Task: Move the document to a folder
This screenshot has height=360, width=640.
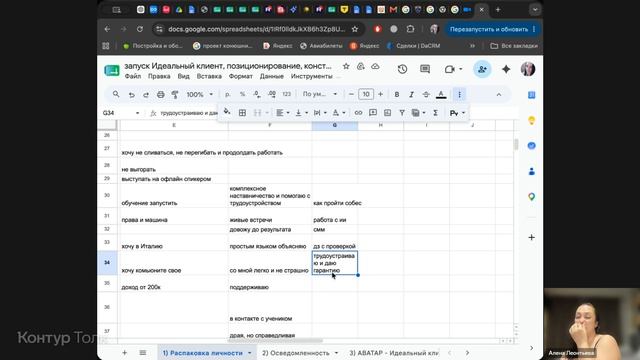Action: (x=360, y=66)
